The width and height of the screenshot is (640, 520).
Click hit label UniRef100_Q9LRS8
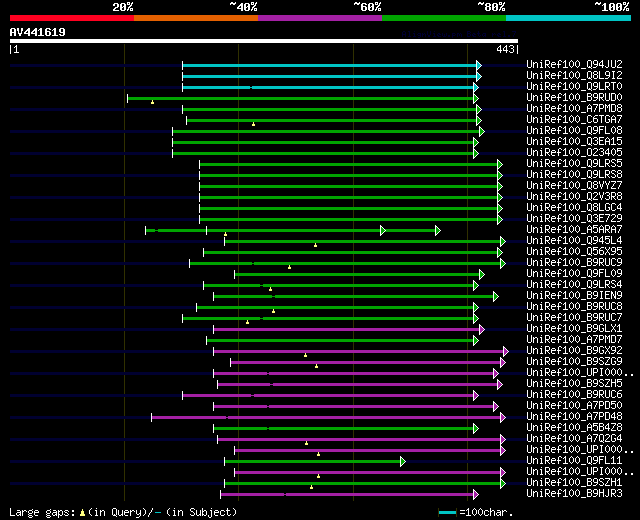click(x=574, y=175)
